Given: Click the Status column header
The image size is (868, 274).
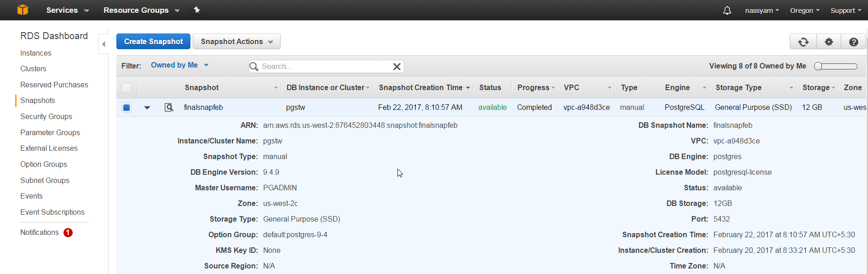Looking at the screenshot, I should click(x=490, y=87).
